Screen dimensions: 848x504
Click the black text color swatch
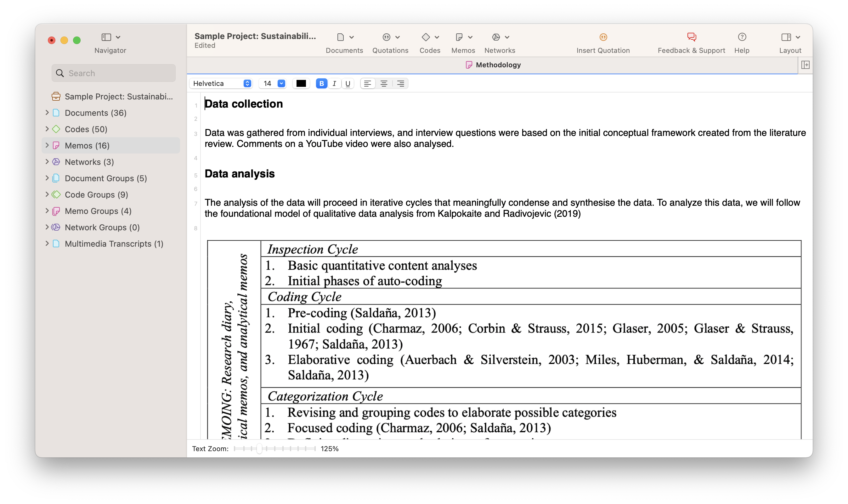click(x=301, y=84)
